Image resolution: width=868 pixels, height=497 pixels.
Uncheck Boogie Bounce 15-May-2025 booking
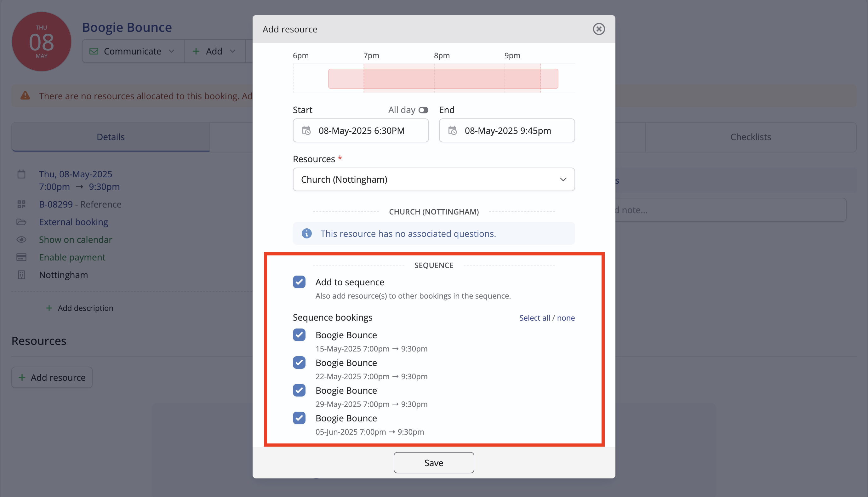pos(299,335)
